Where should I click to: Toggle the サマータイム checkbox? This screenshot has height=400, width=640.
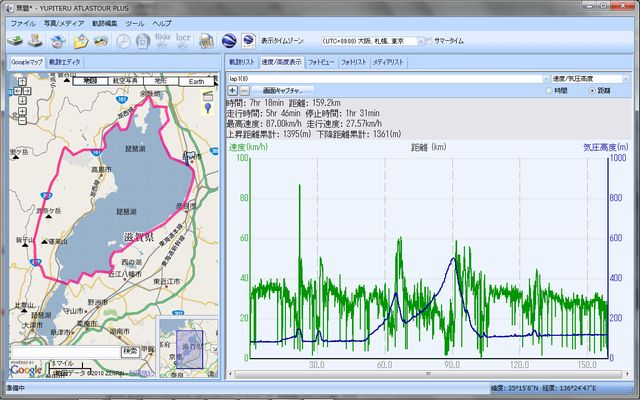[x=429, y=41]
